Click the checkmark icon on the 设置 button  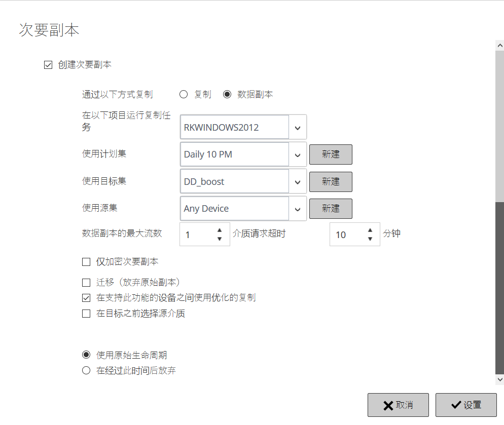click(456, 405)
